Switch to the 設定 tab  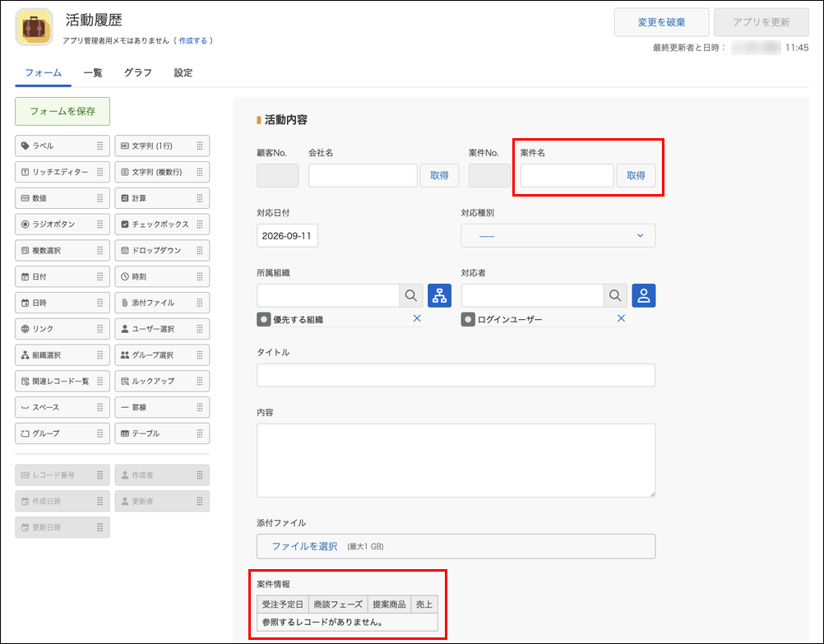click(183, 72)
